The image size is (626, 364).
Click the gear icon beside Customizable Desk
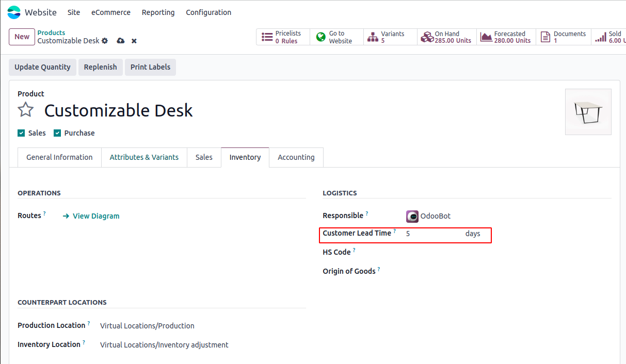click(x=105, y=41)
